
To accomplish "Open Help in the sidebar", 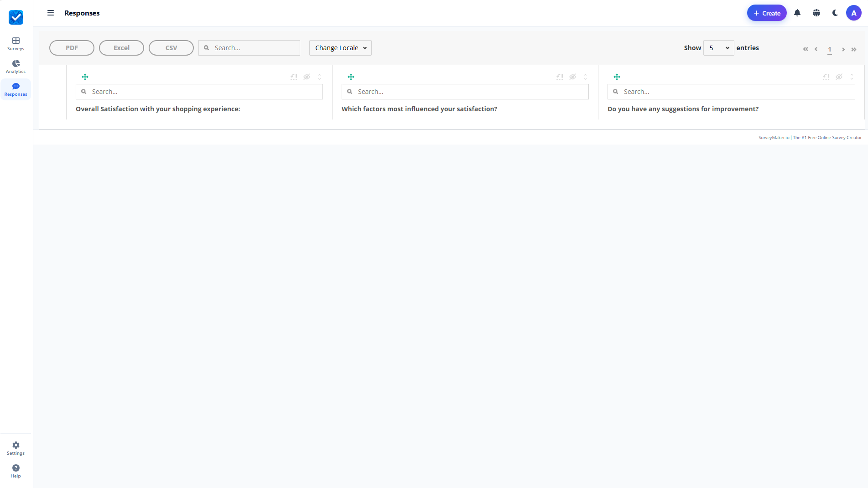I will click(16, 471).
